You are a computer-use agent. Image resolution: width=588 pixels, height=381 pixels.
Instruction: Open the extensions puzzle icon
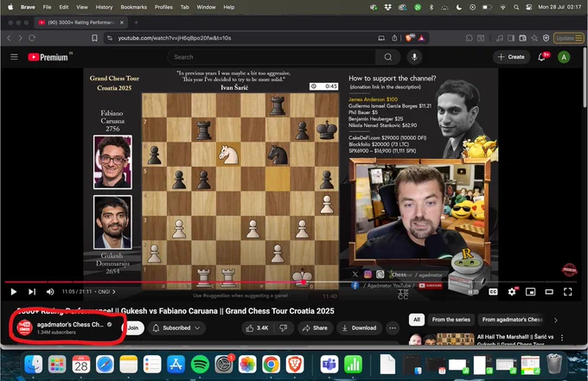pos(470,38)
